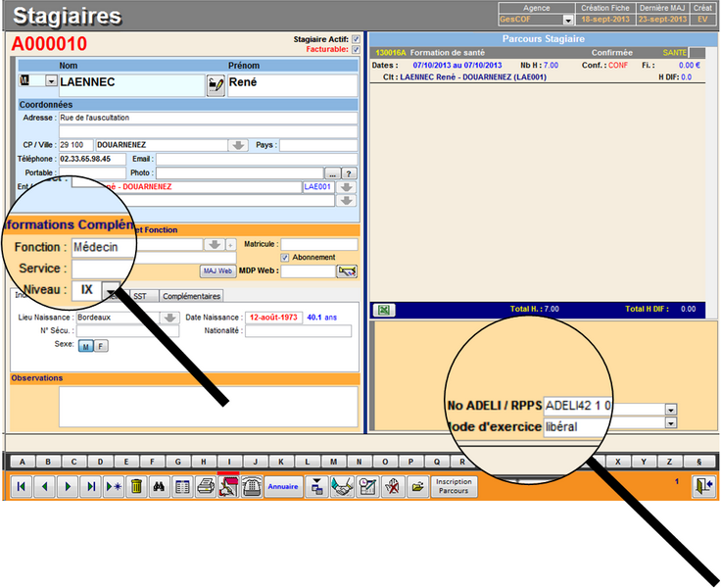Viewport: 721px width, 588px height.
Task: Switch to the Complémentaires tab
Action: [191, 296]
